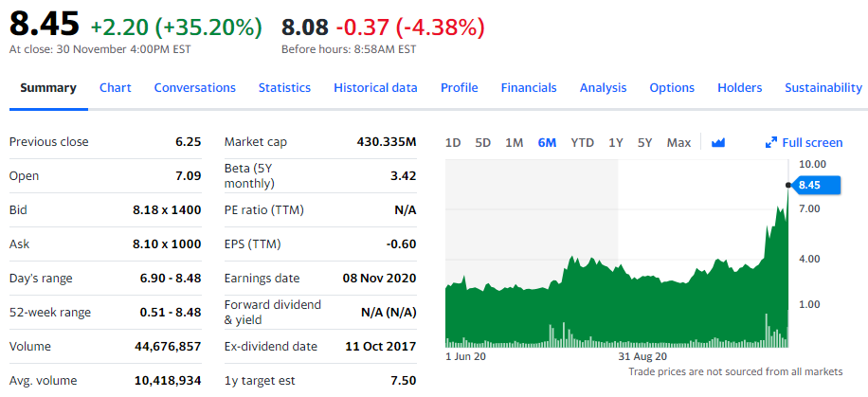Image resolution: width=868 pixels, height=397 pixels.
Task: Select the 1D chart range
Action: click(453, 143)
